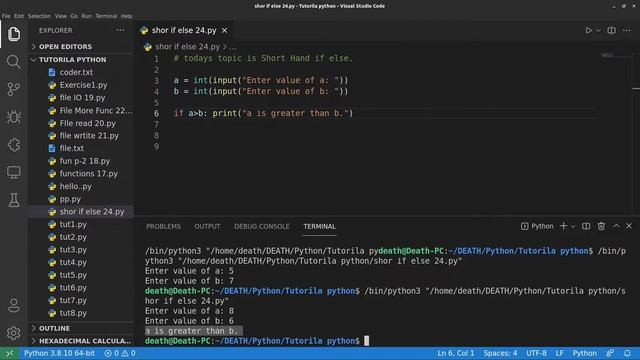The height and width of the screenshot is (360, 640).
Task: Change indentation Spaces: 4
Action: coord(500,353)
